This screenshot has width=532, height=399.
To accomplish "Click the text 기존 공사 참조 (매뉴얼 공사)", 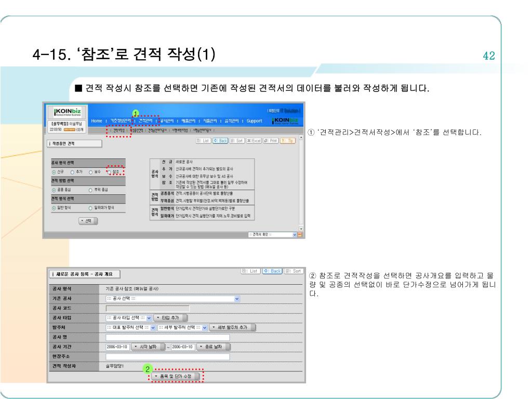I will point(132,289).
